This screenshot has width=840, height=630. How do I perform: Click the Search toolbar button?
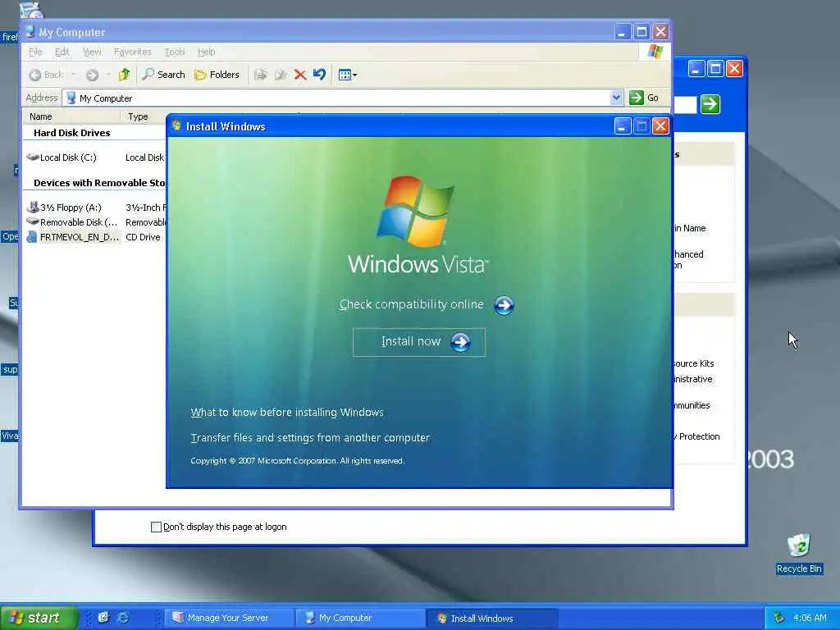164,75
